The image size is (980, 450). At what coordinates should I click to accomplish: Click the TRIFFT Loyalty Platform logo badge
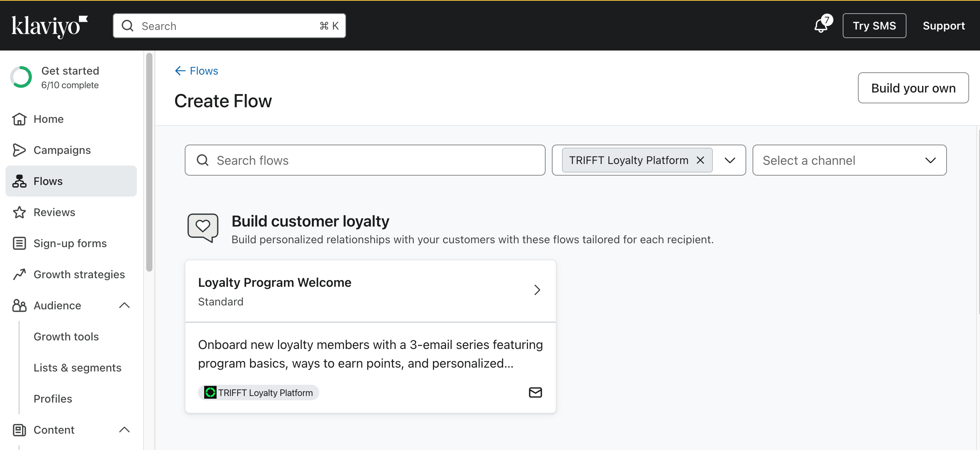pos(210,392)
